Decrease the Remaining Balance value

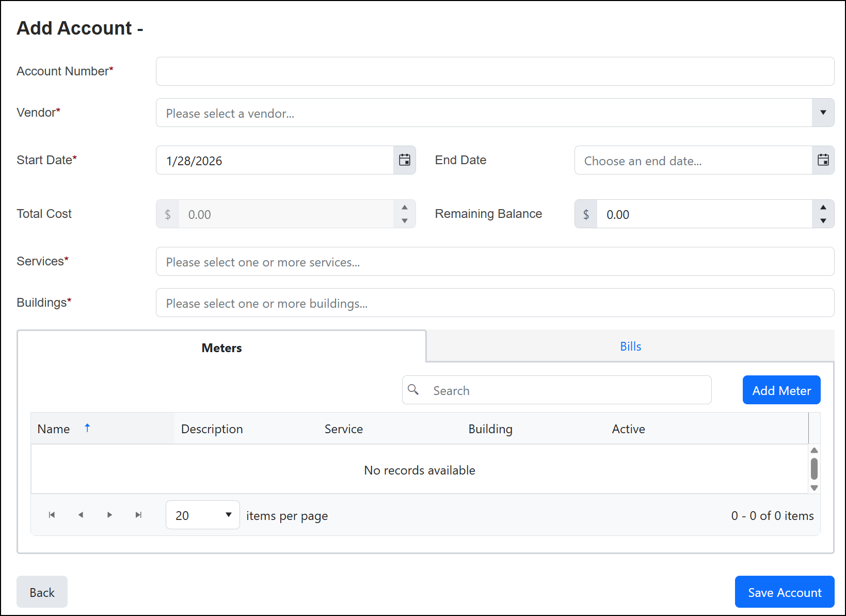click(823, 221)
